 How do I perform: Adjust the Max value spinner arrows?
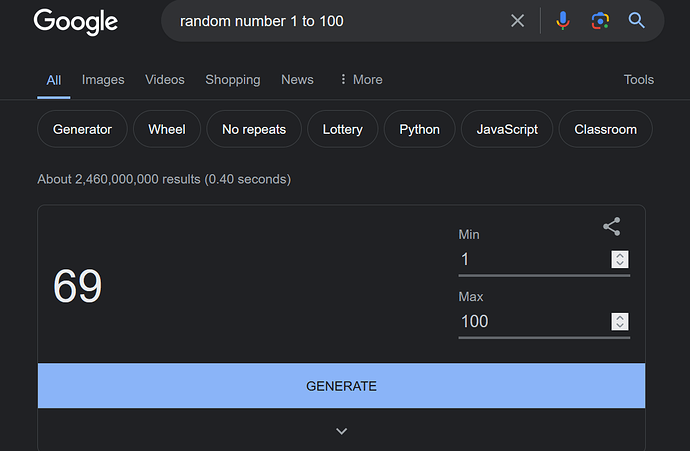click(620, 321)
